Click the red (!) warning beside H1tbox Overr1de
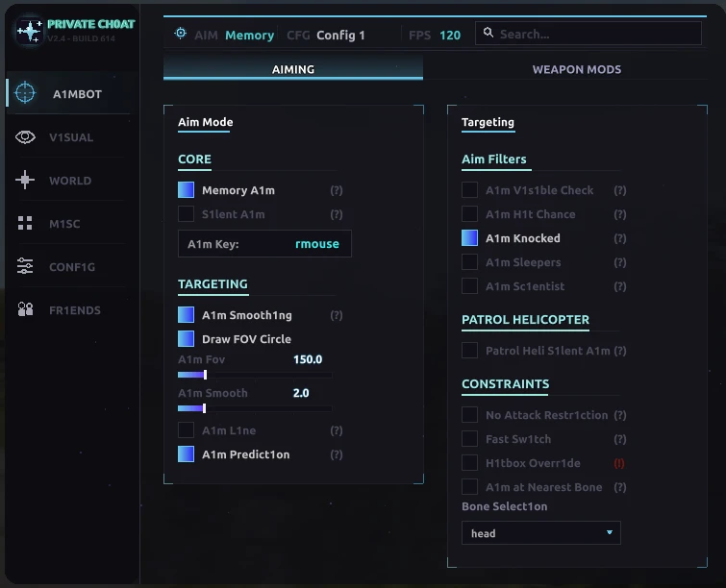Image resolution: width=726 pixels, height=588 pixels. pyautogui.click(x=619, y=463)
